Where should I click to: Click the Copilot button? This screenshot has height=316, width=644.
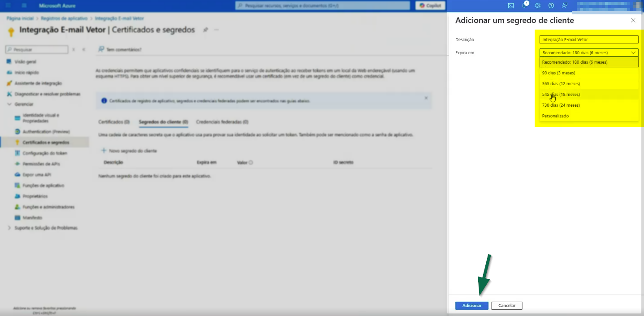[430, 5]
